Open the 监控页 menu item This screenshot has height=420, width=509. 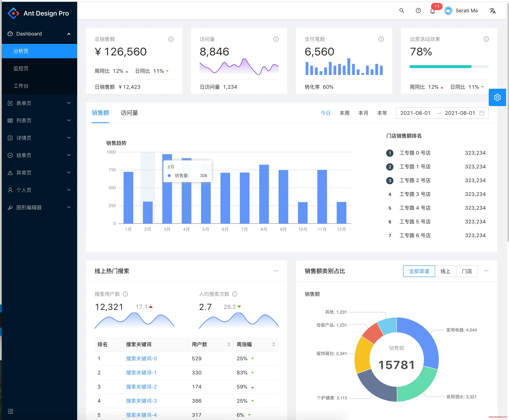(x=21, y=68)
